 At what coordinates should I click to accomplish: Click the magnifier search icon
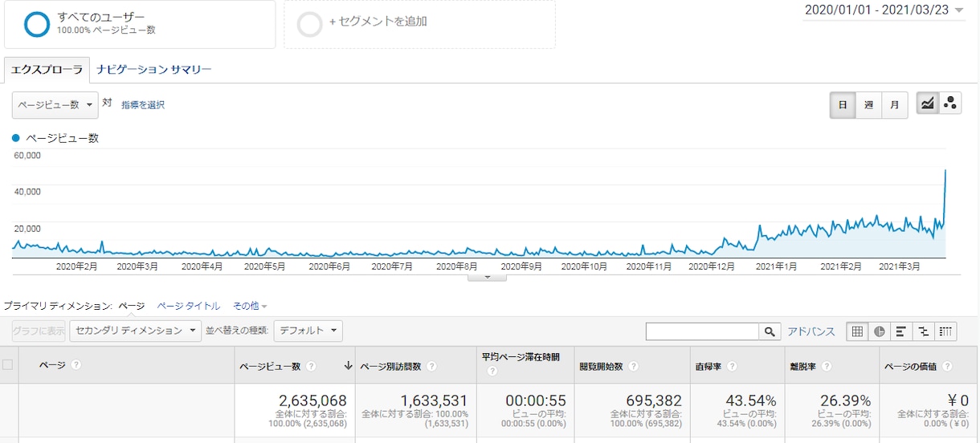770,331
